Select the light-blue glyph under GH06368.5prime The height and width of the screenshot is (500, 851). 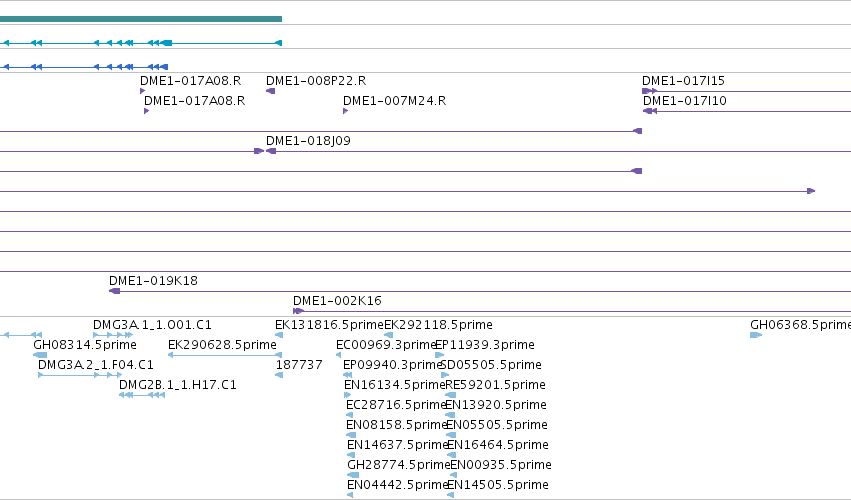point(755,336)
